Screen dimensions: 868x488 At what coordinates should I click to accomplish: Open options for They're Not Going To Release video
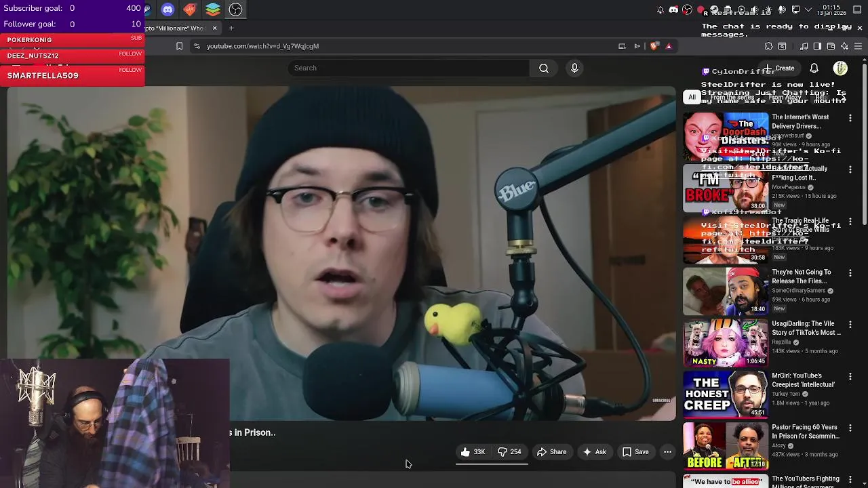pos(850,272)
